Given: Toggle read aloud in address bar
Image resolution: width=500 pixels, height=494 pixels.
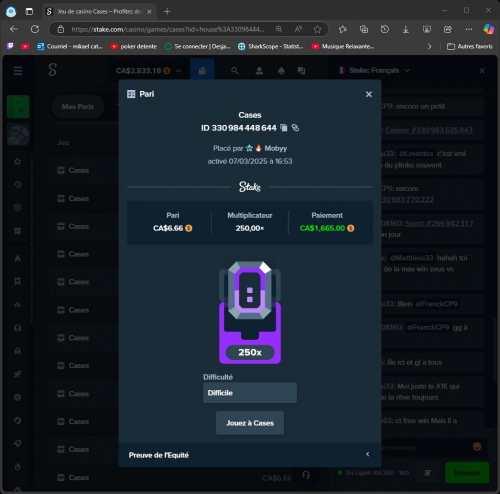Looking at the screenshot, I should coord(298,29).
